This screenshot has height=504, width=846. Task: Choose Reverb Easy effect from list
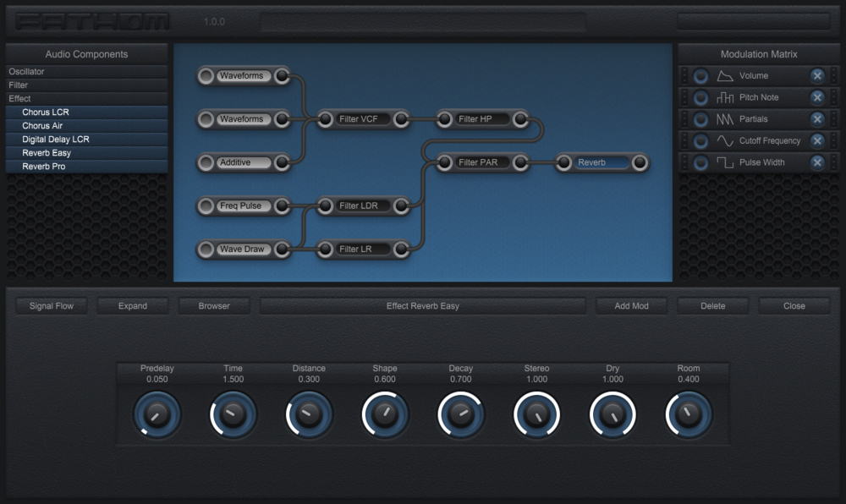[87, 152]
